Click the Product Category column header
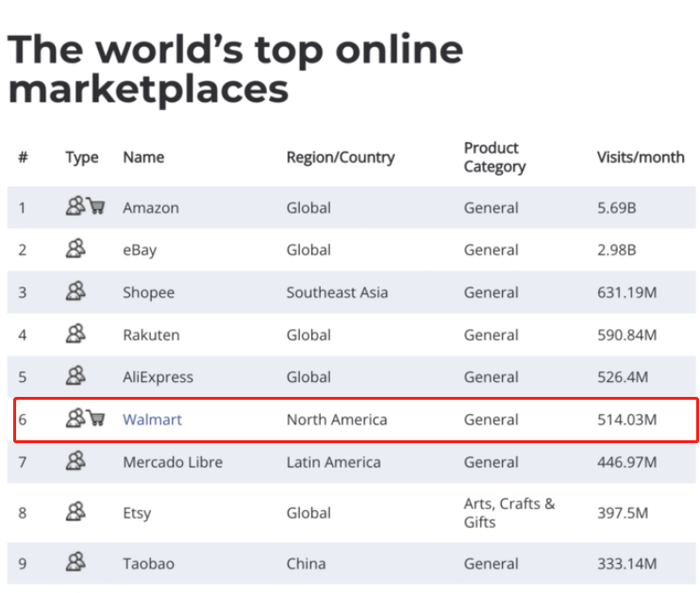The width and height of the screenshot is (700, 593). click(494, 157)
